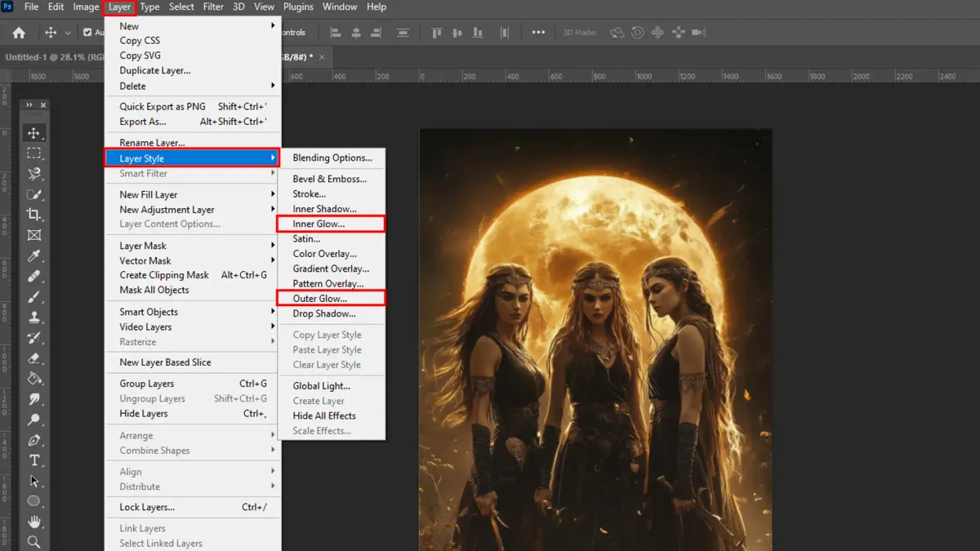Select Drop Shadow layer style

pos(324,313)
